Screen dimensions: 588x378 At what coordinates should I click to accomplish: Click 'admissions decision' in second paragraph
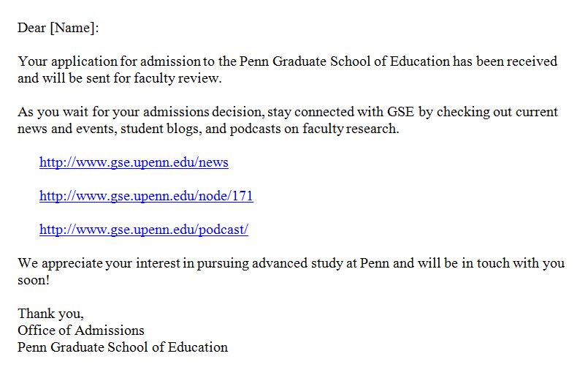click(202, 112)
